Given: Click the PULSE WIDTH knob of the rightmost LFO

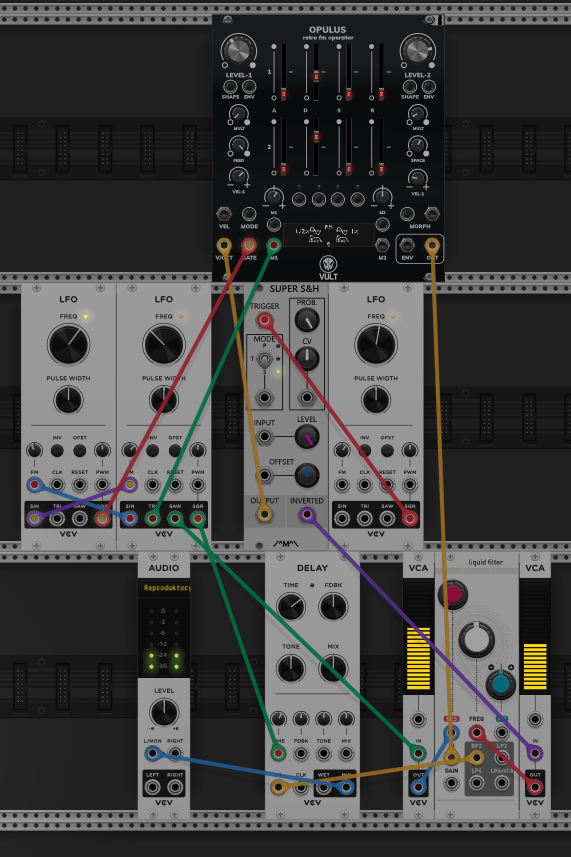Looking at the screenshot, I should 376,400.
